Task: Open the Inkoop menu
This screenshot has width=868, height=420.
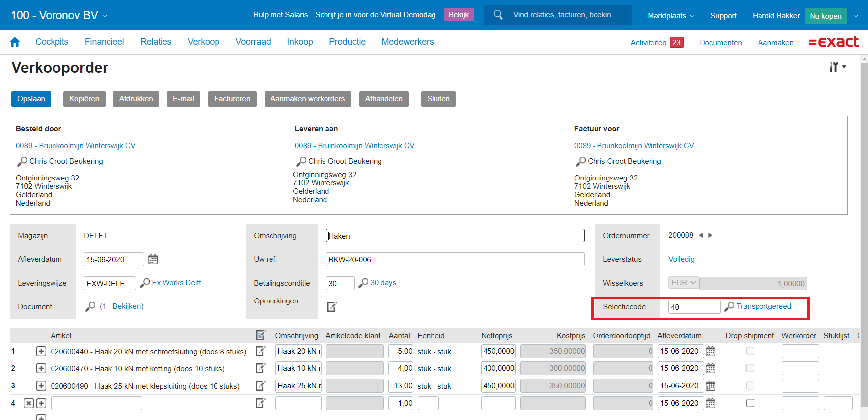Action: coord(300,42)
